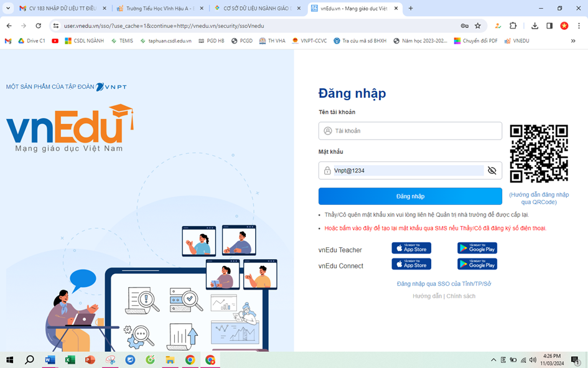The image size is (588, 368).
Task: Switch to CV 183 NHẬP DỮ LIỆU Gmail tab
Action: pos(62,8)
